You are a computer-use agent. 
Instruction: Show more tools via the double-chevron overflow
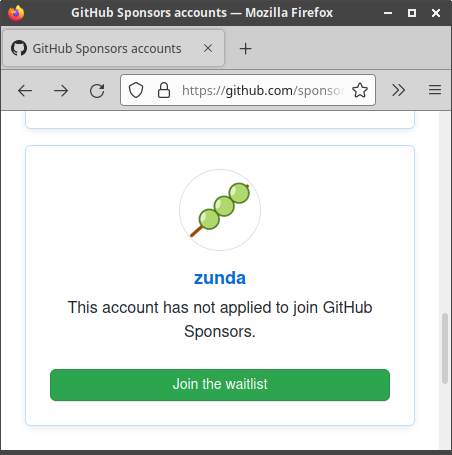[398, 90]
